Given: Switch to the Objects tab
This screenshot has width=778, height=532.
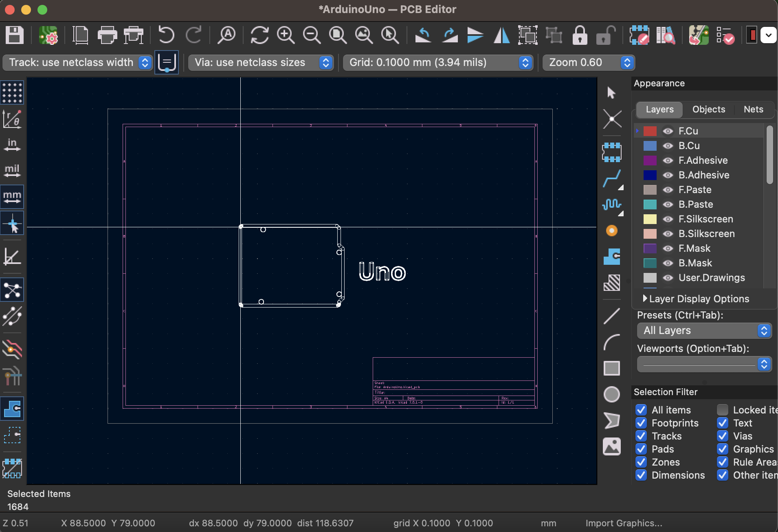Looking at the screenshot, I should [x=709, y=109].
